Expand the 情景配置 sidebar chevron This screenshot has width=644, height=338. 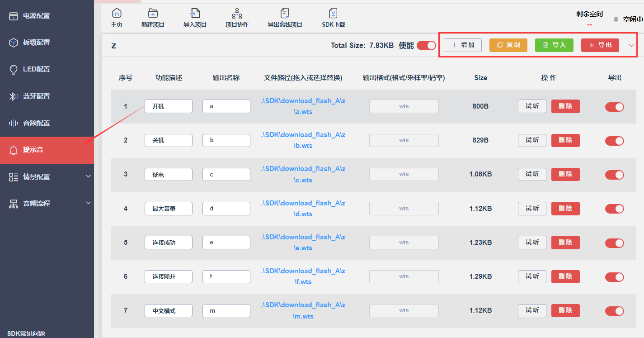pyautogui.click(x=88, y=176)
